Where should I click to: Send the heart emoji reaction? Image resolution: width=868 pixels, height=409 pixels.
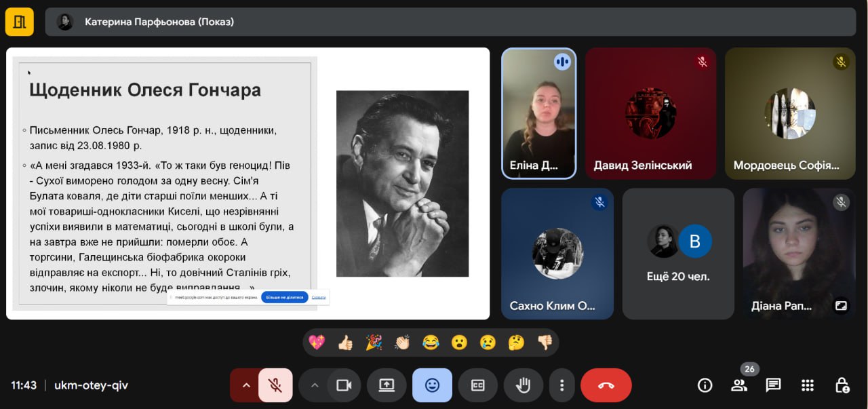pos(317,343)
